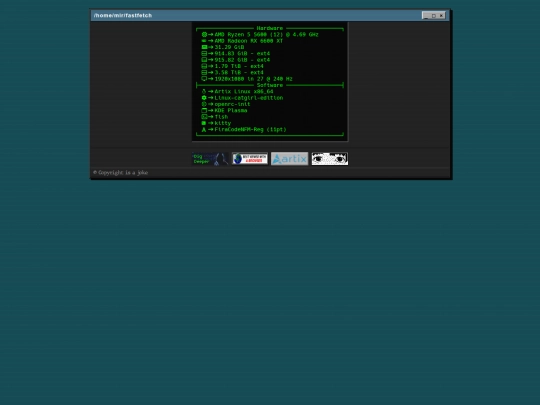540x405 pixels.
Task: Click the Tux icon beside Artix Linux
Action: [x=204, y=92]
